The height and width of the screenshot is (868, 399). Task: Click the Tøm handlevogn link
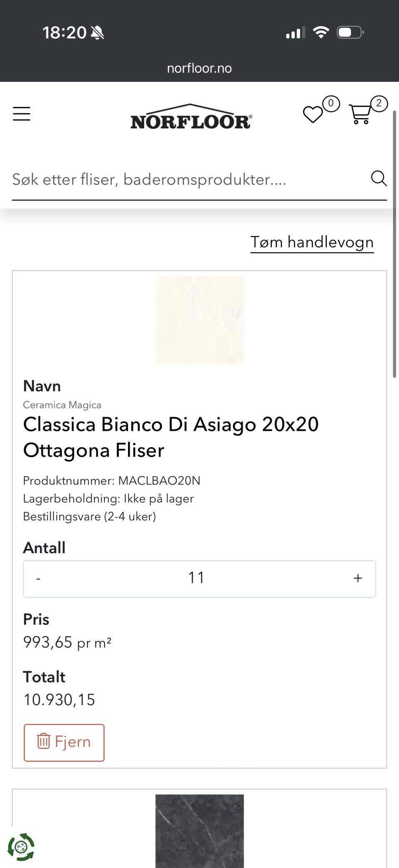pos(312,242)
